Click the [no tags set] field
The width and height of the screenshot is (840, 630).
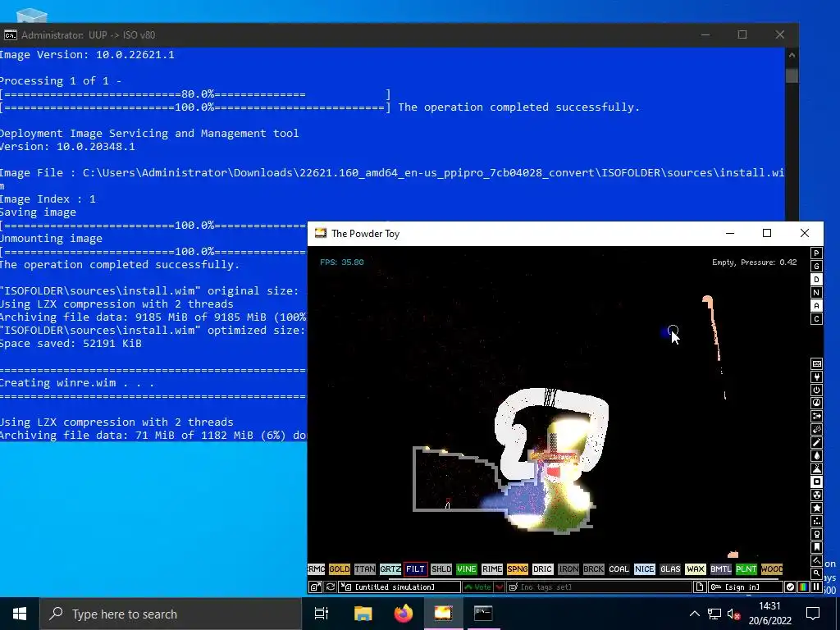click(x=599, y=587)
